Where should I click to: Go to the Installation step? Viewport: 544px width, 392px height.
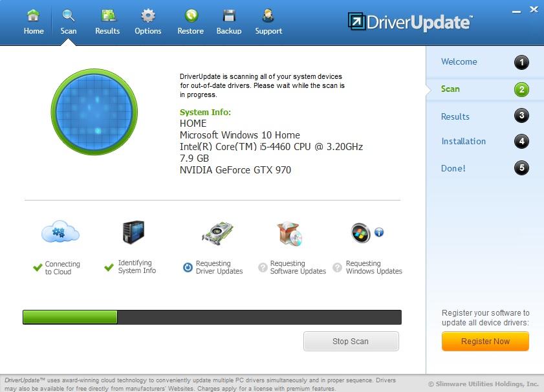pos(464,141)
